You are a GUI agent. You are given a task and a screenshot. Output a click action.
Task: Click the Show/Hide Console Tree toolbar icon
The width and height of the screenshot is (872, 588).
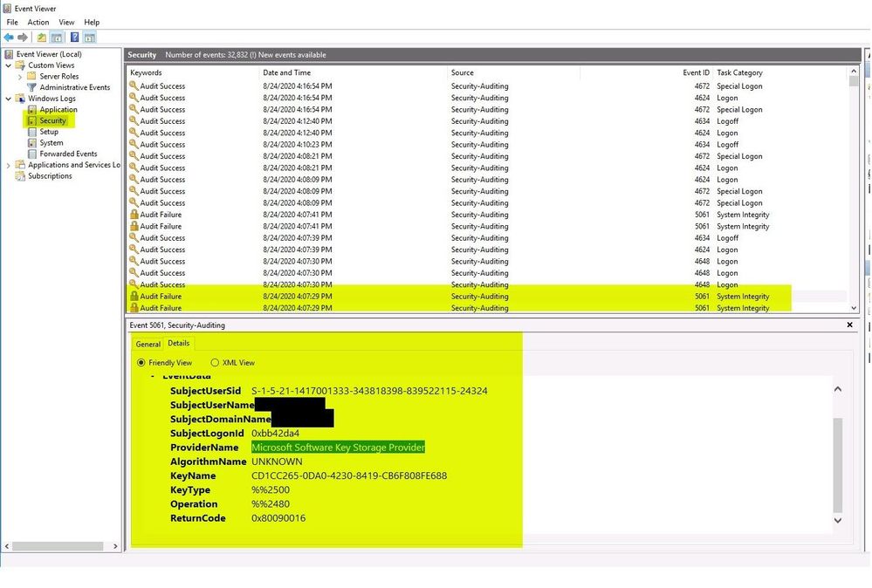56,38
